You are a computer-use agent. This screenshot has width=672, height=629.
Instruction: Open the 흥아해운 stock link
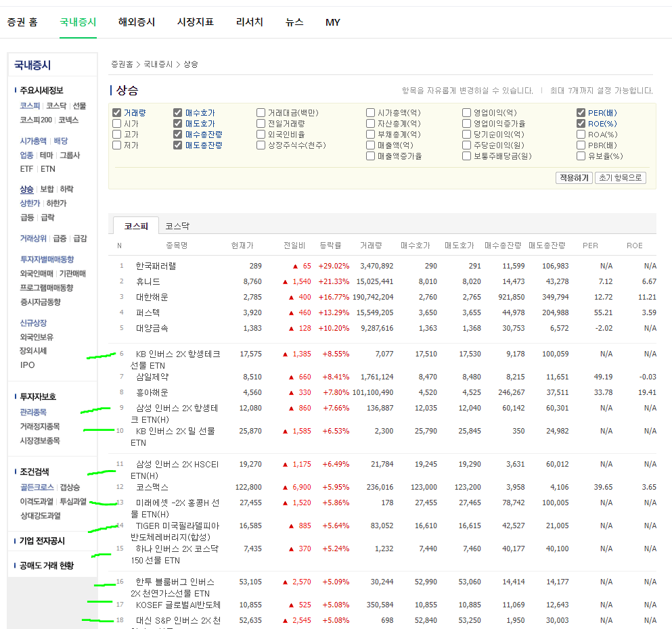point(152,393)
